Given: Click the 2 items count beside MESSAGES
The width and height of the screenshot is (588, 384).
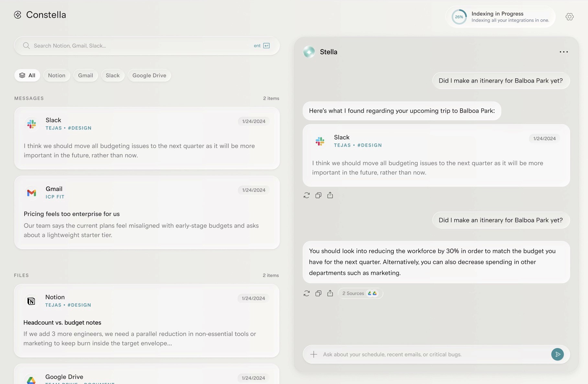Looking at the screenshot, I should coord(271,98).
